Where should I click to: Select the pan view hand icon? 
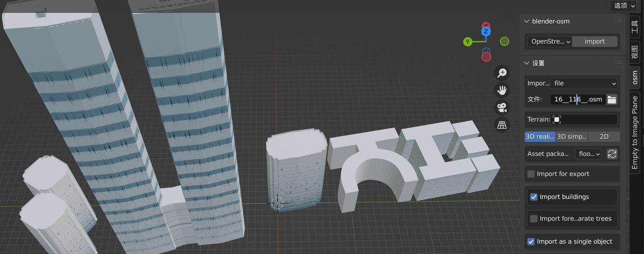tap(502, 91)
